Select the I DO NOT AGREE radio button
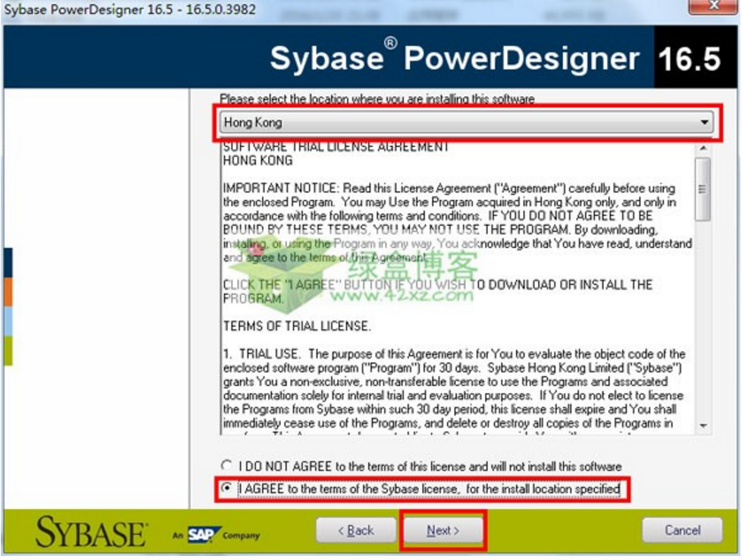 point(227,466)
